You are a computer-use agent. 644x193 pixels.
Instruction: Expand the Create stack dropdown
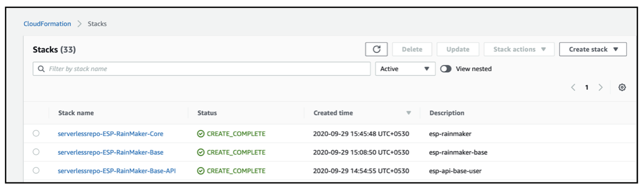point(593,49)
